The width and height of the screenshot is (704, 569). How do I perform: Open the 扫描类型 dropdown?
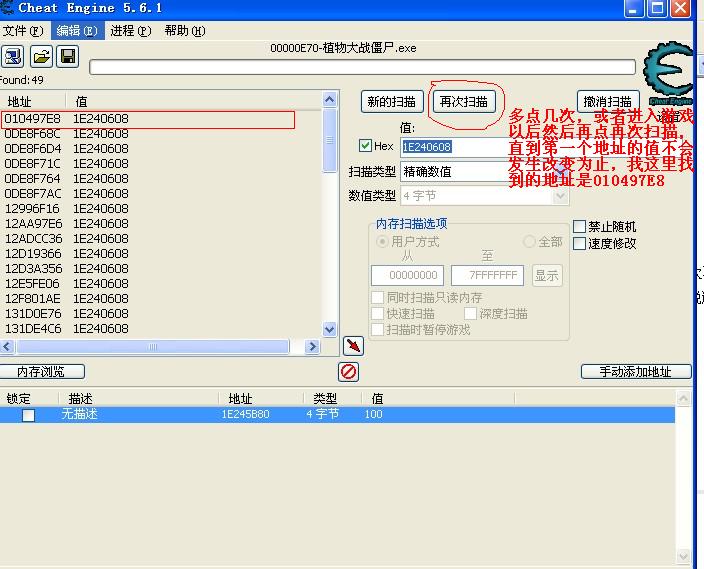560,172
